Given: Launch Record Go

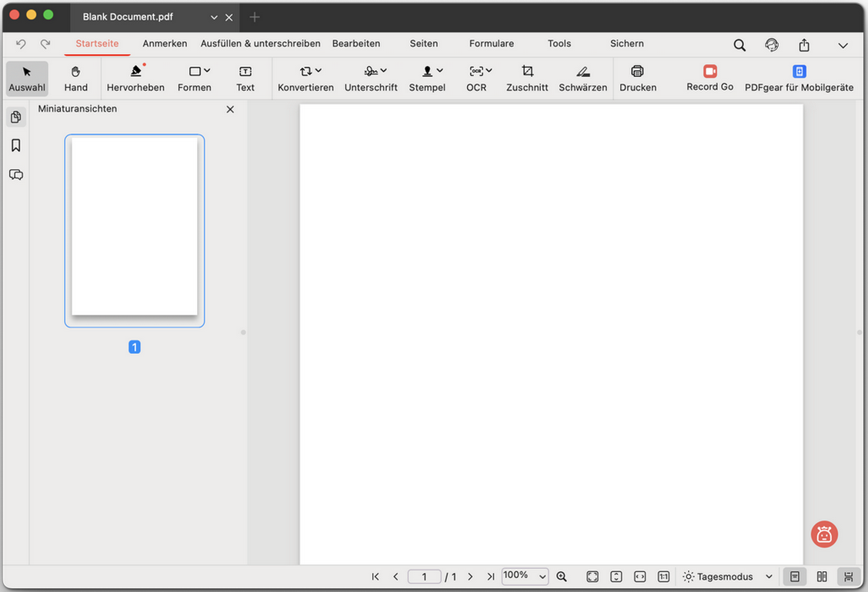Looking at the screenshot, I should [709, 77].
